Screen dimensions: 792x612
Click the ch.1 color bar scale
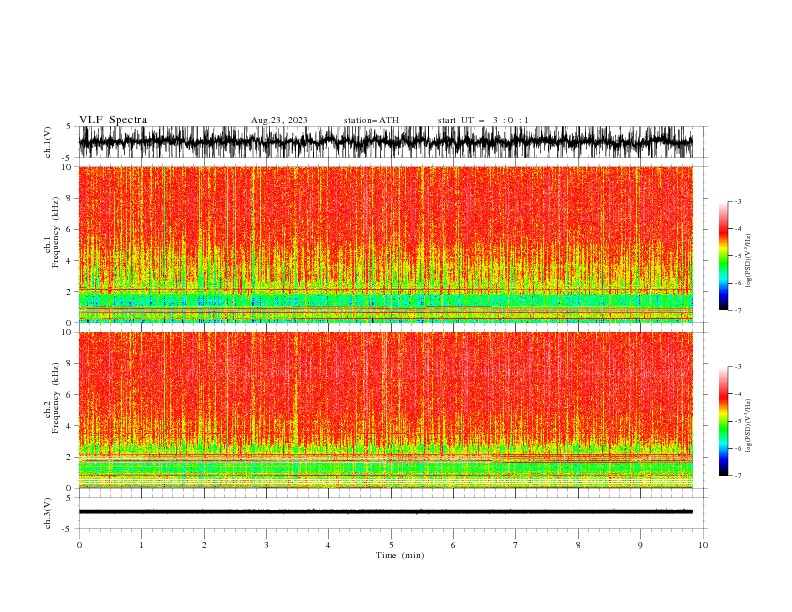pyautogui.click(x=723, y=256)
